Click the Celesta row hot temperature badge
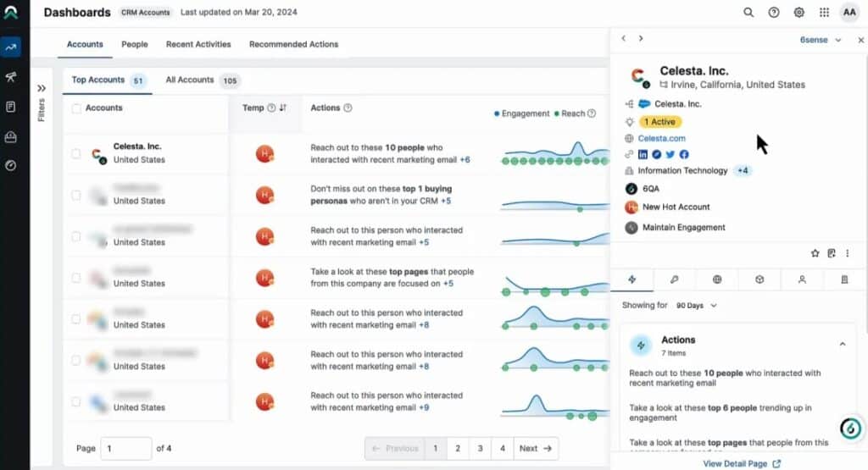The image size is (868, 470). point(264,154)
